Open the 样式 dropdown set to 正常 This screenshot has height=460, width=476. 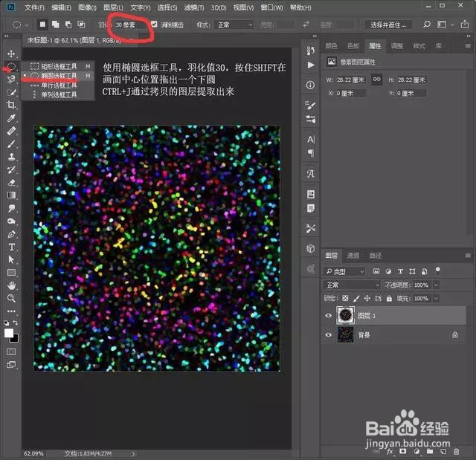[234, 25]
